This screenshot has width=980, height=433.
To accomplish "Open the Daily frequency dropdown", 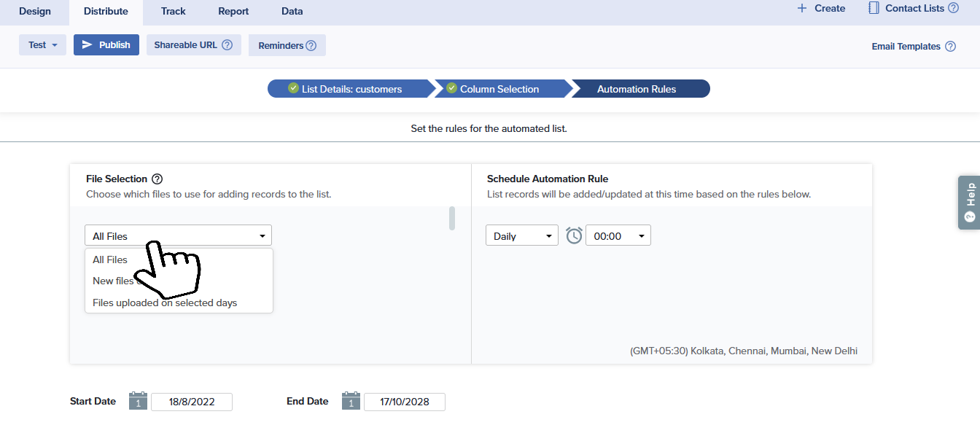I will [x=521, y=235].
